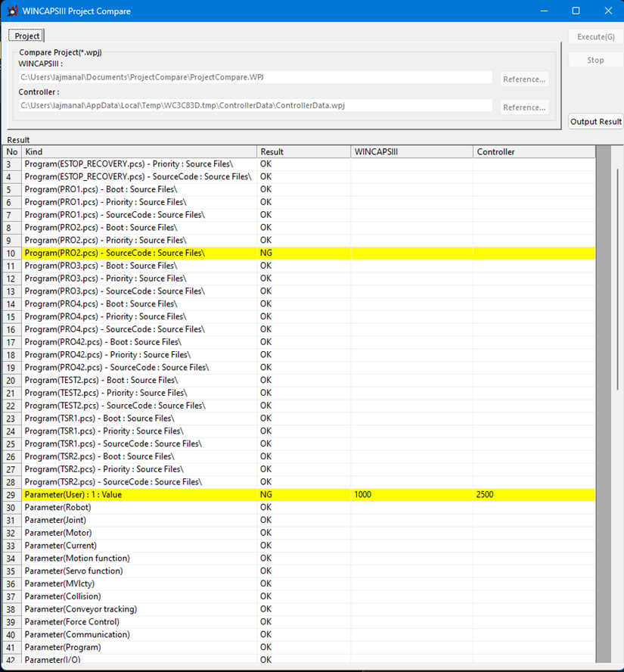Select row Program(TEST2.pcs) - Boot

coord(299,380)
